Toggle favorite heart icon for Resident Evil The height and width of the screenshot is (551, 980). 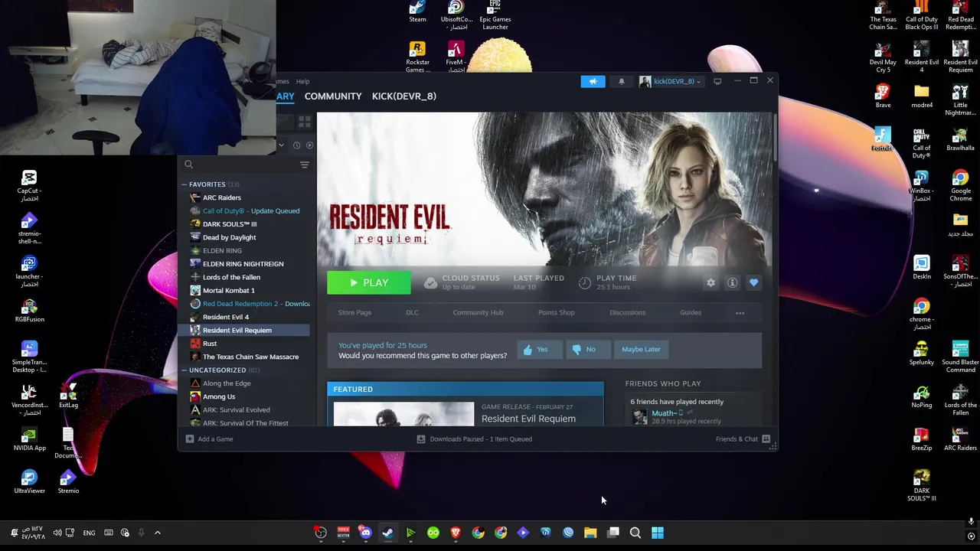[x=754, y=283]
